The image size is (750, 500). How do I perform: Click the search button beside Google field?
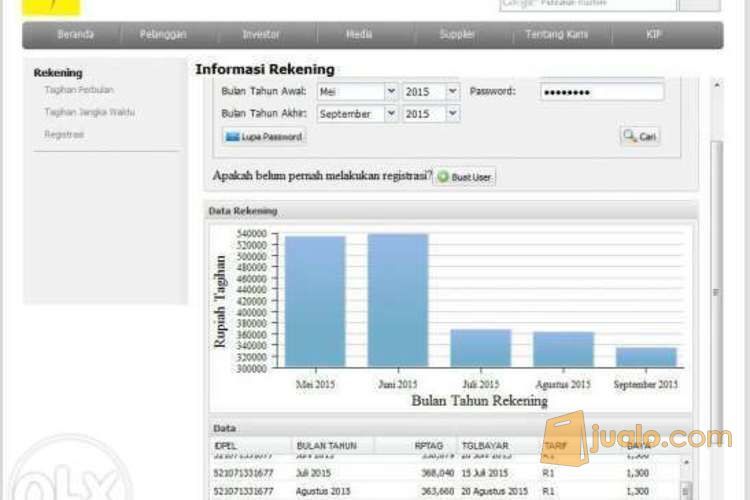(700, 4)
